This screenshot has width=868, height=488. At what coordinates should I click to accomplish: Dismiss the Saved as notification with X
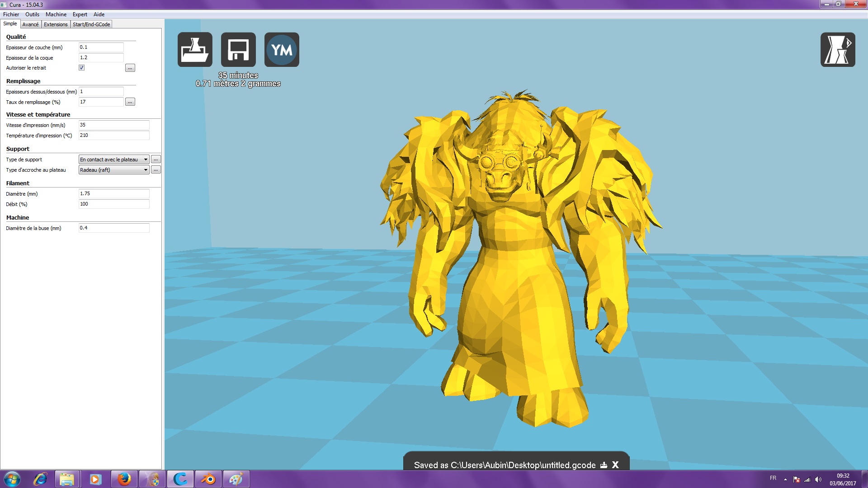(615, 465)
